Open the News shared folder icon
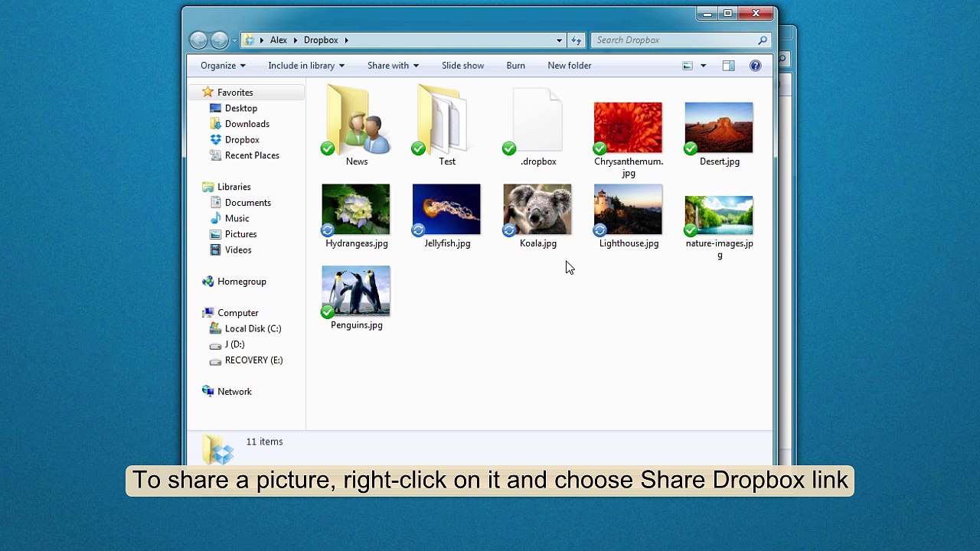The width and height of the screenshot is (980, 551). pos(356,121)
